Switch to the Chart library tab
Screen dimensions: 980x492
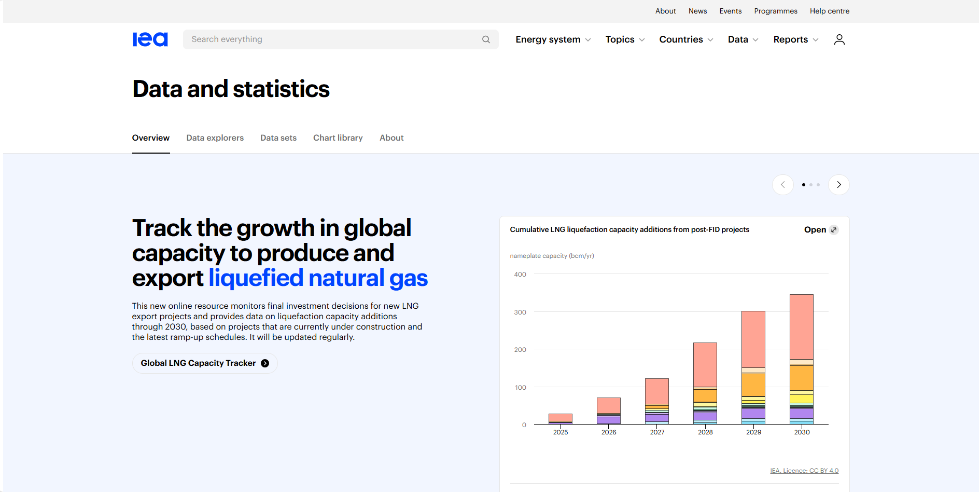coord(338,138)
